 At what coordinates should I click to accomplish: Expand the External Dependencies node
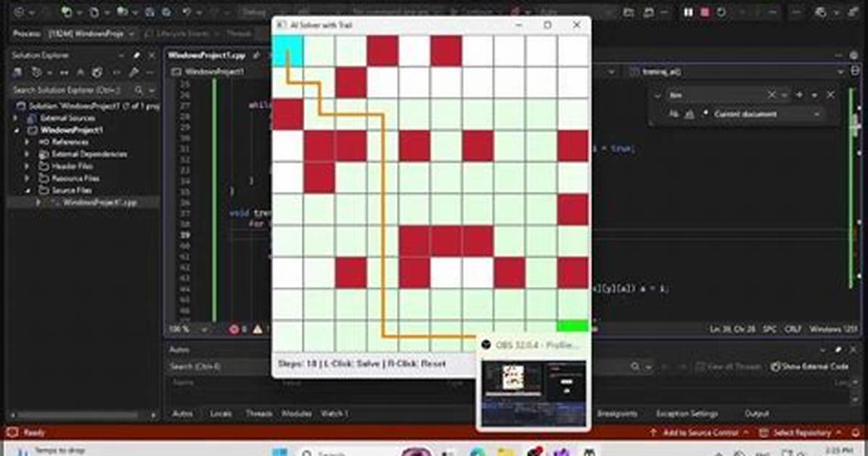(27, 154)
